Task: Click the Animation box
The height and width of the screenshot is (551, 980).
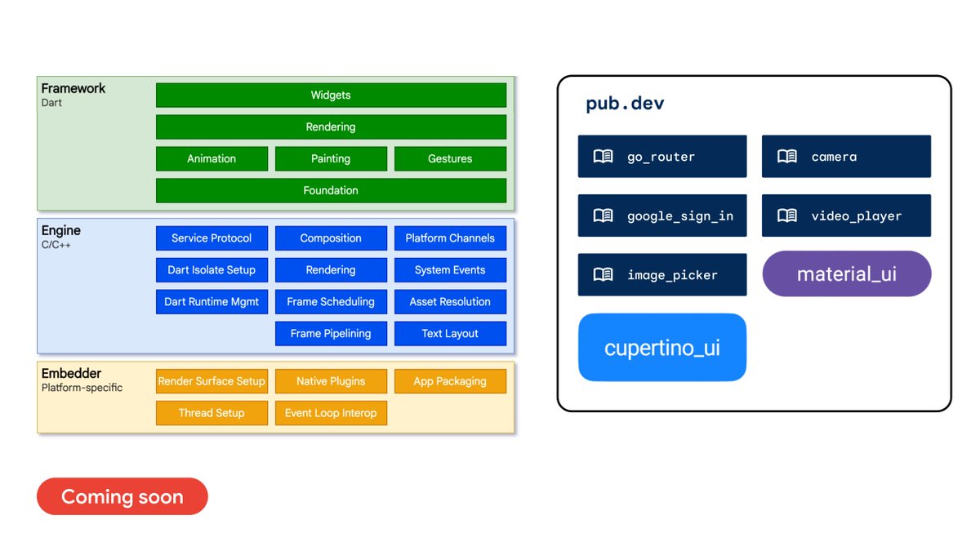Action: [x=212, y=159]
